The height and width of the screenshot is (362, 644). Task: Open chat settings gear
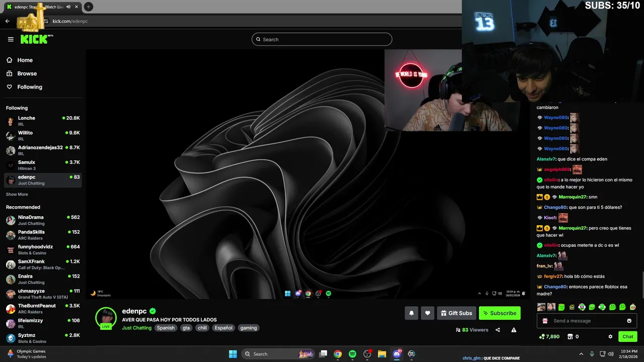pyautogui.click(x=610, y=336)
